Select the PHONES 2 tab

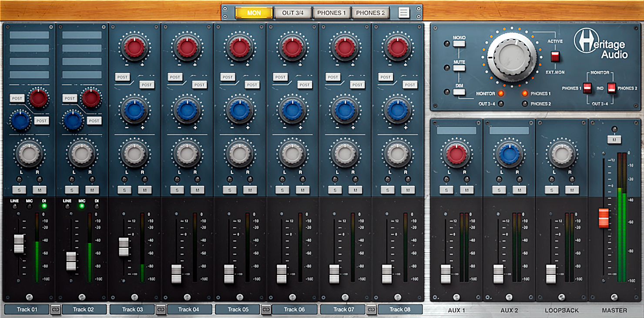point(370,13)
